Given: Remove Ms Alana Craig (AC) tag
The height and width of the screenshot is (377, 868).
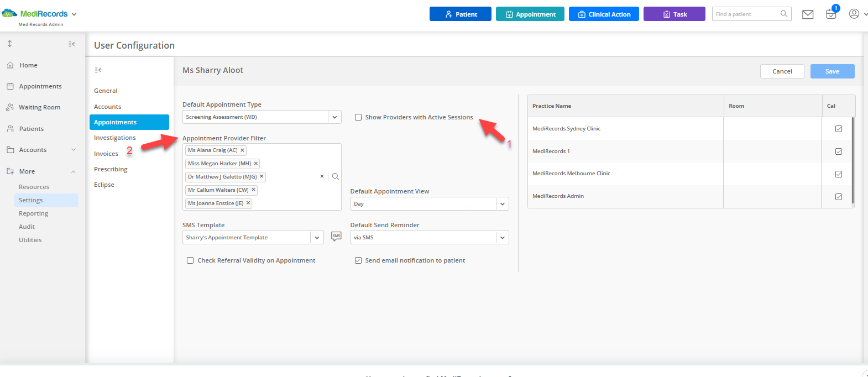Looking at the screenshot, I should click(x=242, y=150).
